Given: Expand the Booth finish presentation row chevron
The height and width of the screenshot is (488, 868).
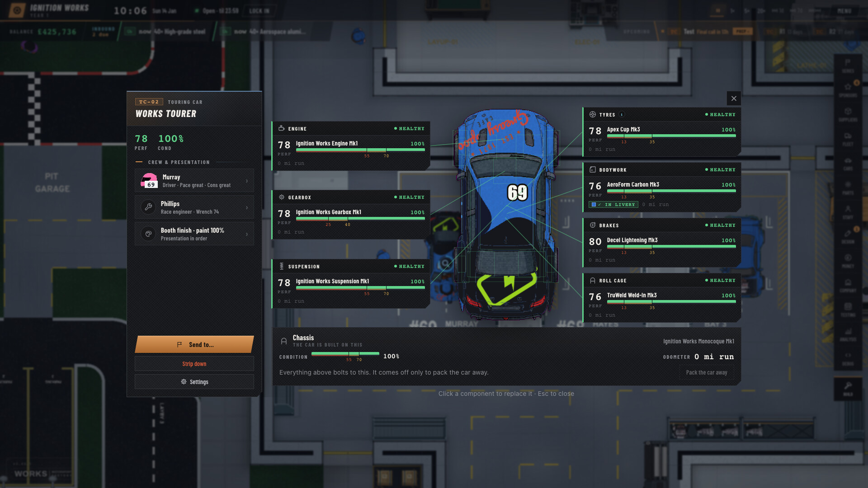Looking at the screenshot, I should [247, 234].
